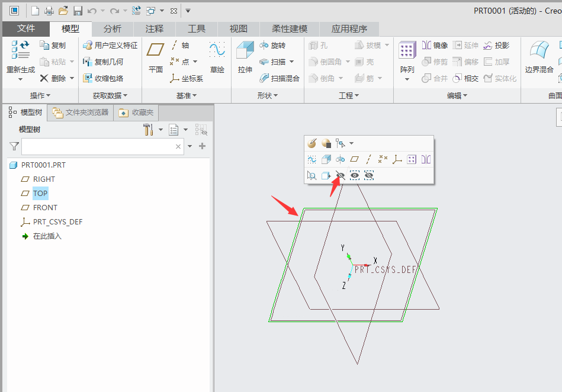Click the 旋转 (Revolve) tool
This screenshot has width=562, height=392.
click(272, 46)
